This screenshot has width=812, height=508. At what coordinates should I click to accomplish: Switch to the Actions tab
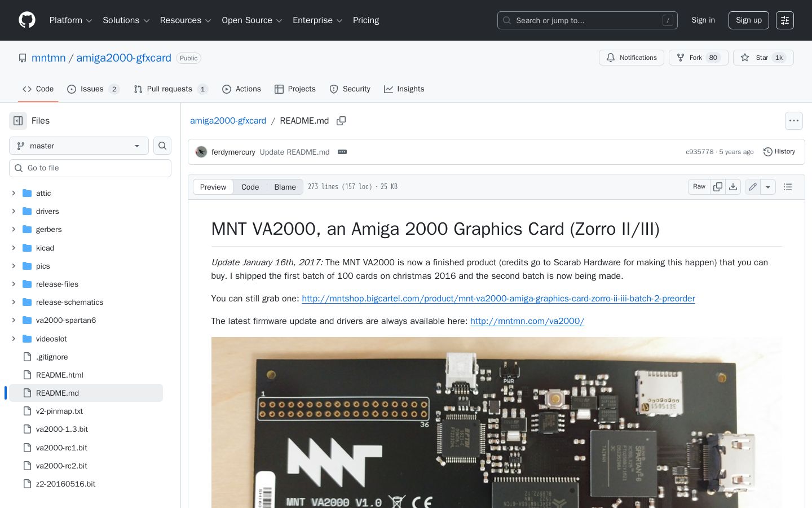[241, 89]
